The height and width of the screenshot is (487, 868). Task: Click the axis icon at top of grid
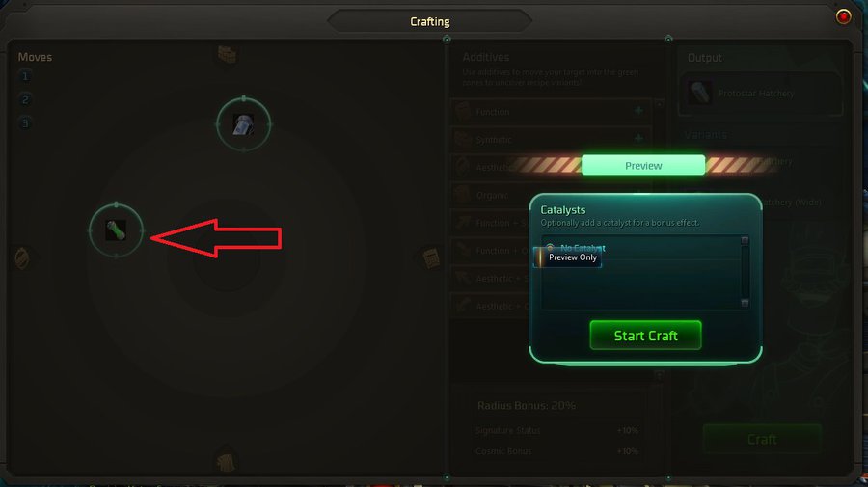click(227, 54)
